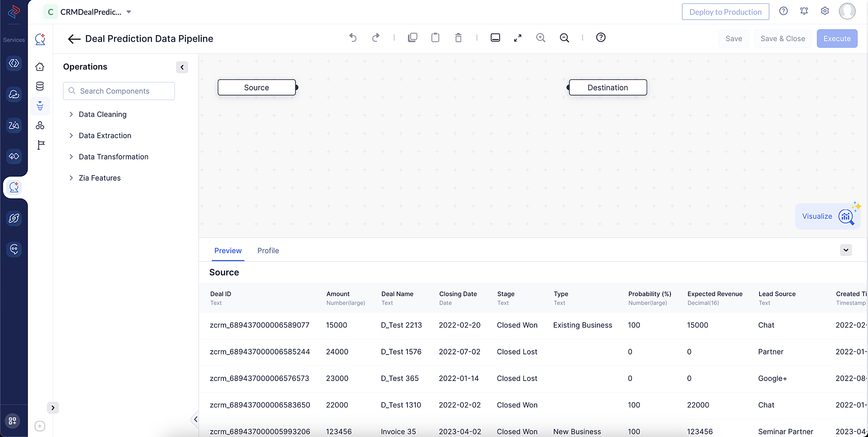Select the D_Test 1576 cell
This screenshot has height=437, width=868.
[x=401, y=352]
